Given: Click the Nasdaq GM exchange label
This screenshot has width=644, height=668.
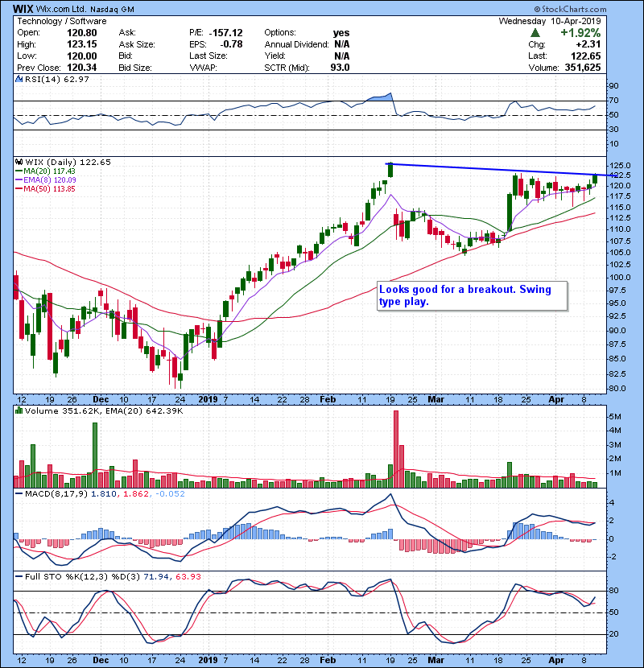Looking at the screenshot, I should click(113, 9).
